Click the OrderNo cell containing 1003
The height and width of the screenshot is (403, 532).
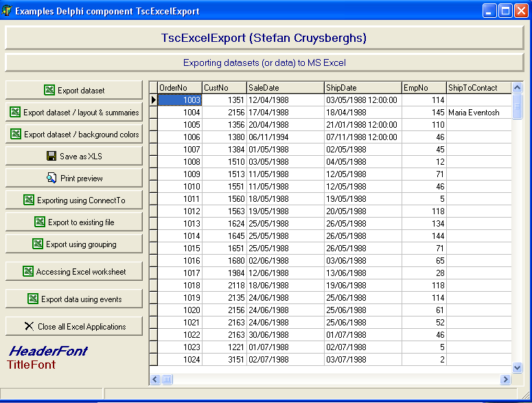[x=180, y=100]
